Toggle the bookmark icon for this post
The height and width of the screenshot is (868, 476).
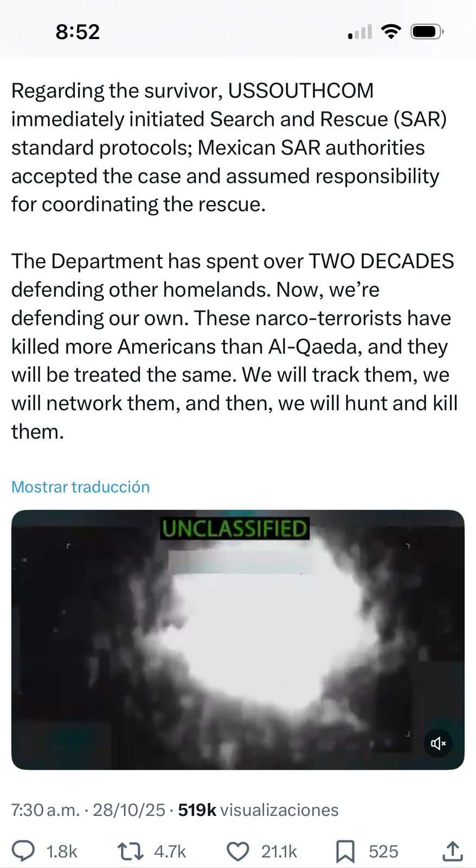pos(345,851)
